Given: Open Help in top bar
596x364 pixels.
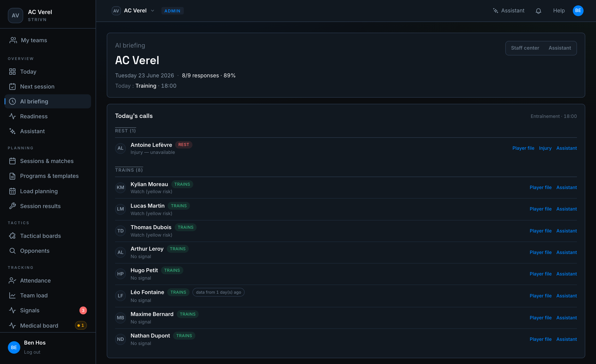Looking at the screenshot, I should coord(559,11).
